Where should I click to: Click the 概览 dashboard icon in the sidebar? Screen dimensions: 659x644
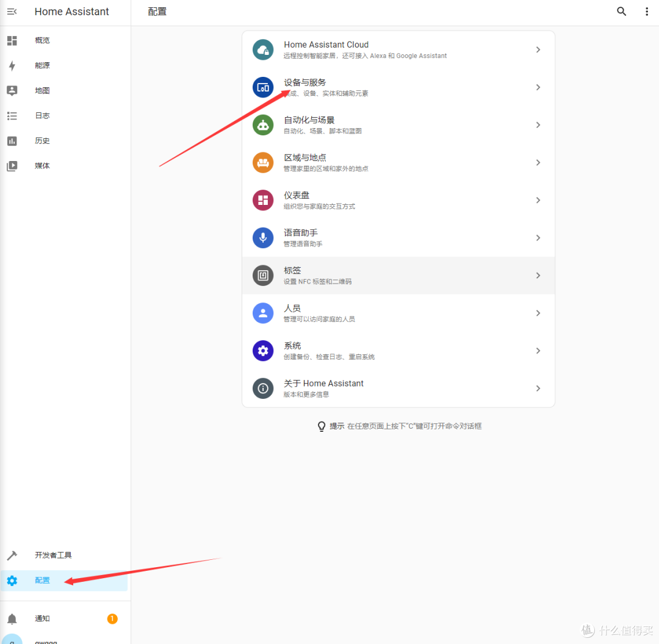[12, 40]
